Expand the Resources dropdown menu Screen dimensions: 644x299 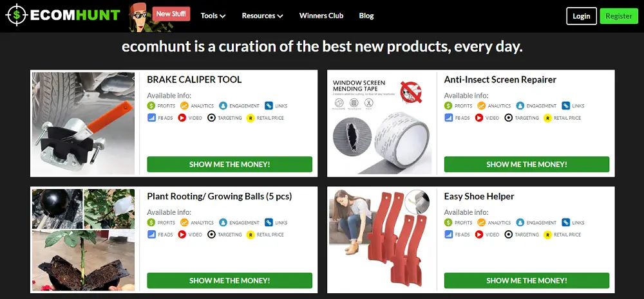(x=263, y=15)
